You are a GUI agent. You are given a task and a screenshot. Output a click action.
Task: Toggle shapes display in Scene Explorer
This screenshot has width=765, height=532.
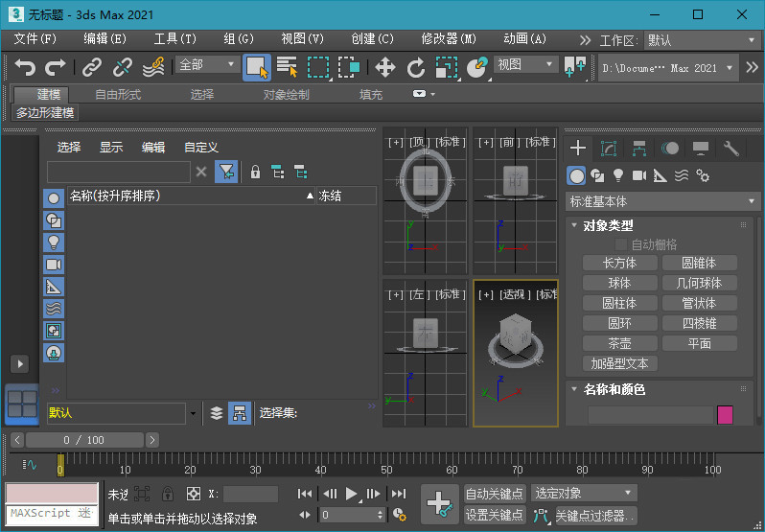pos(53,220)
